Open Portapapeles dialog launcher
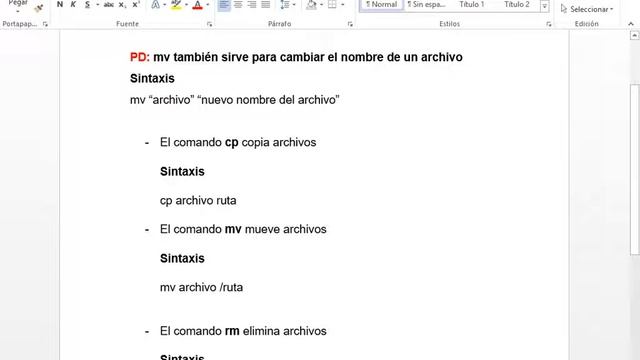The height and width of the screenshot is (360, 640). (45, 24)
